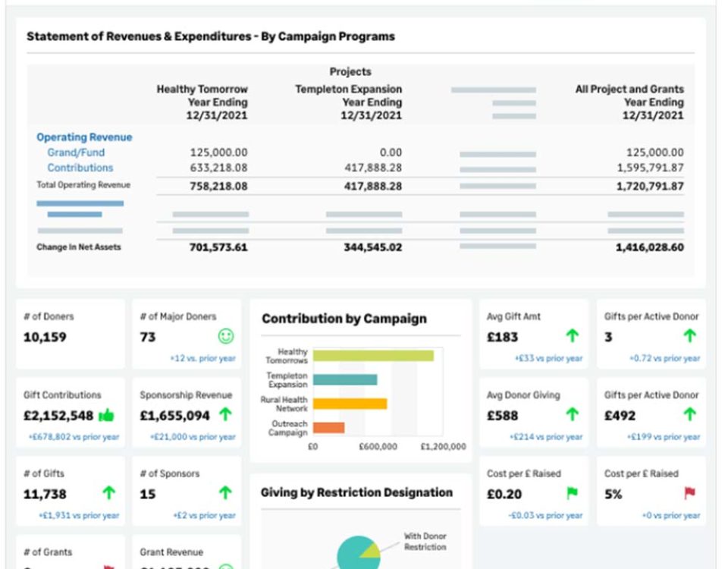This screenshot has width=728, height=569.
Task: Open the Operating Revenue link
Action: [84, 137]
